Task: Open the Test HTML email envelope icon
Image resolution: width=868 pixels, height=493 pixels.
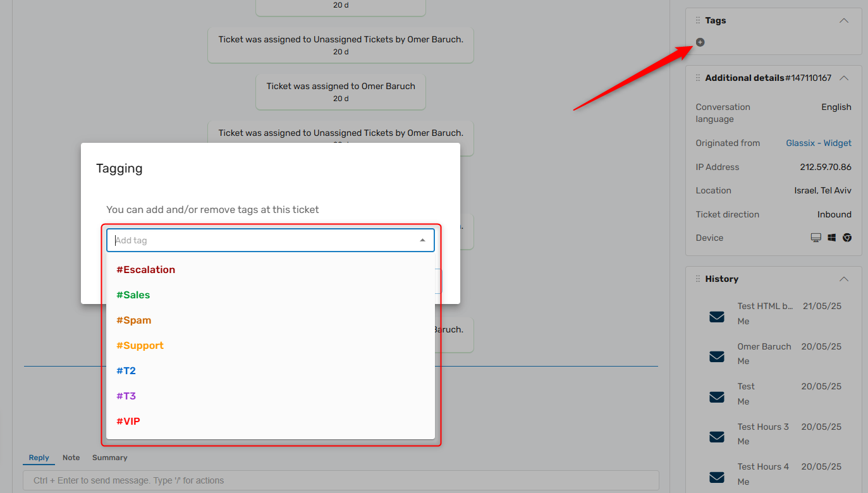Action: (717, 317)
